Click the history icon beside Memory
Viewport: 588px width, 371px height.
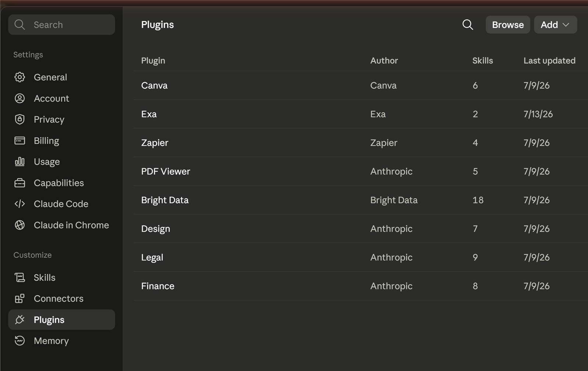tap(20, 341)
